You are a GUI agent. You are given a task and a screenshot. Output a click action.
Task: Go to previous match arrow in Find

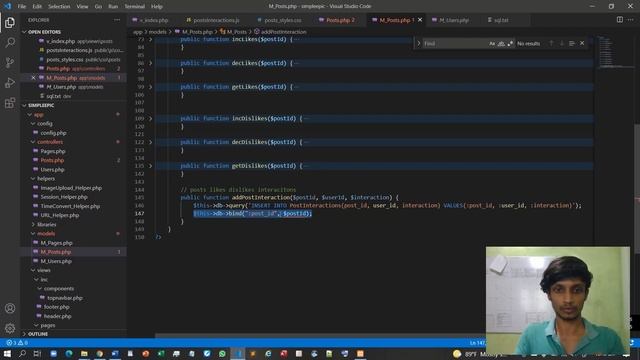(x=551, y=43)
